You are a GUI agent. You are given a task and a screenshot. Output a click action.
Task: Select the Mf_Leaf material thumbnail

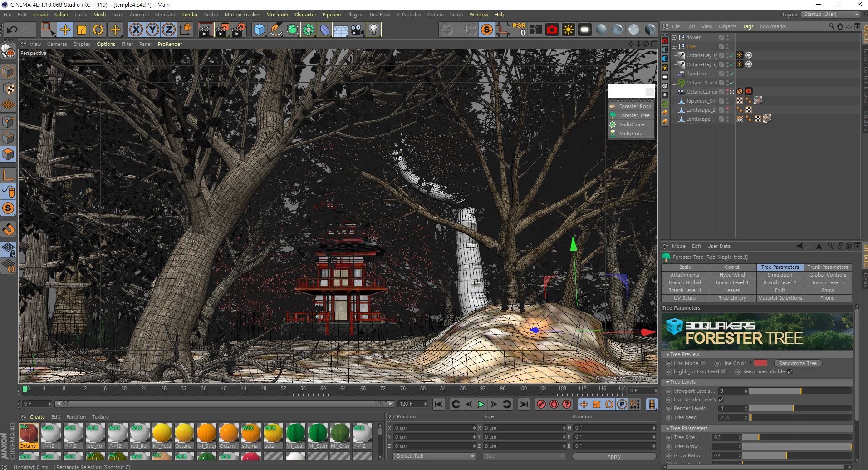(295, 436)
